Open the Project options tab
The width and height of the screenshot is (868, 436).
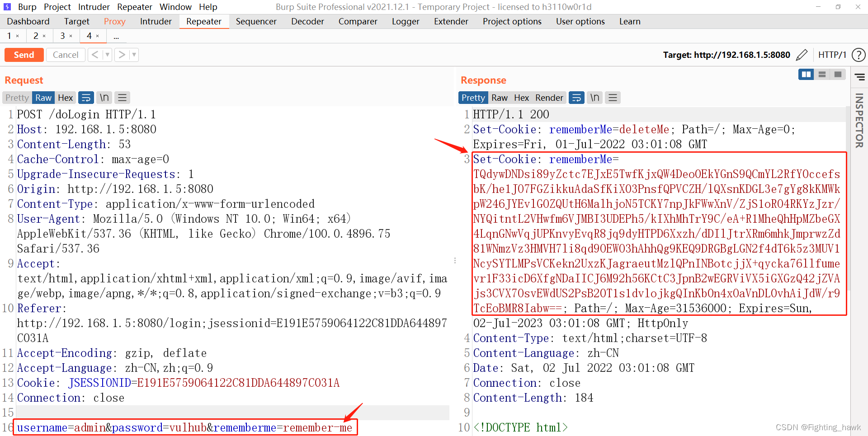(512, 21)
